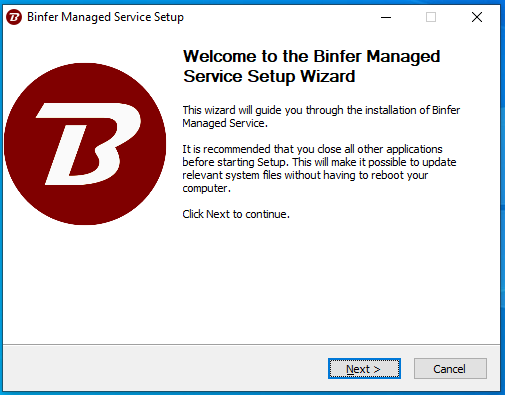This screenshot has height=395, width=505.
Task: Click the 'Welcome to the Binfer Managed Service Setup Wizard' heading
Action: coord(312,66)
